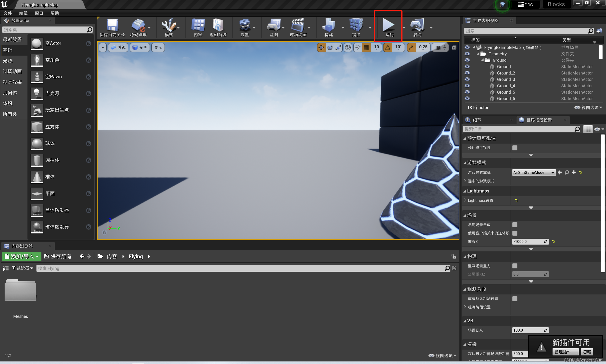Open the AirSimGameMode game mode dropdown
Image resolution: width=606 pixels, height=364 pixels.
[x=534, y=172]
